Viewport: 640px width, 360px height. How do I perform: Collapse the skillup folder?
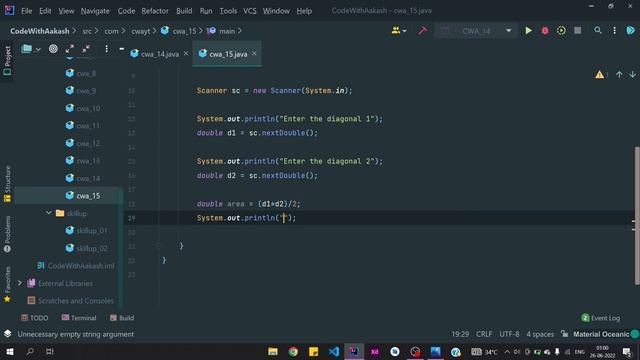[49, 213]
